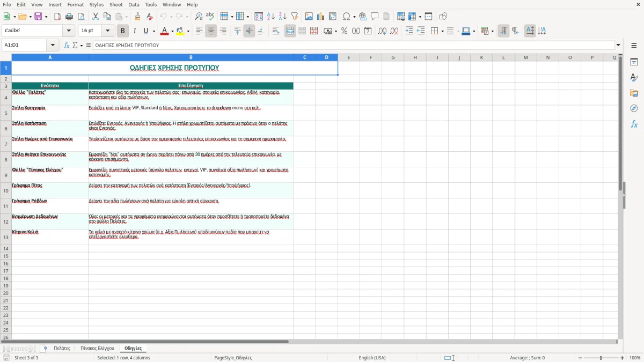The image size is (644, 362).
Task: Switch to the Πελάτες sheet tab
Action: (x=62, y=348)
